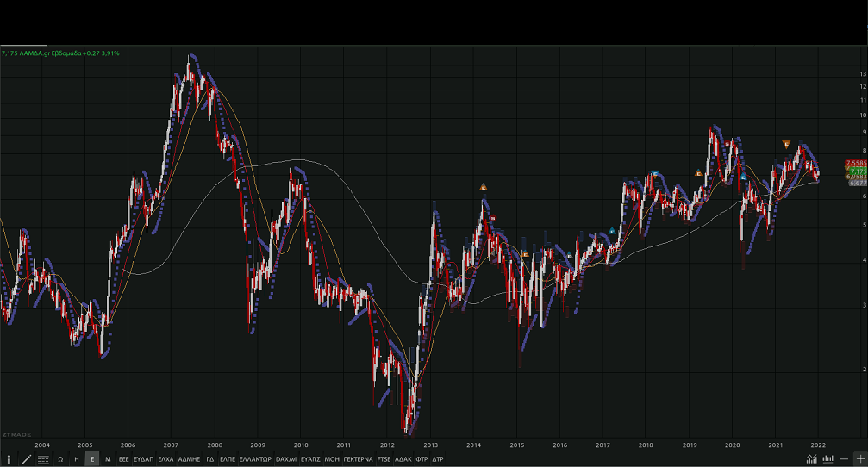Open the chart type line icon

coord(811,458)
